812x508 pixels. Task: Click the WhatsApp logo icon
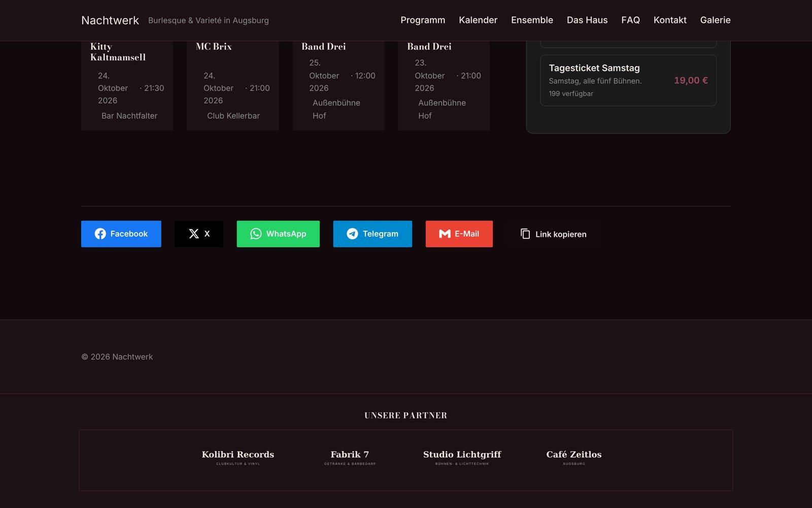click(x=256, y=234)
